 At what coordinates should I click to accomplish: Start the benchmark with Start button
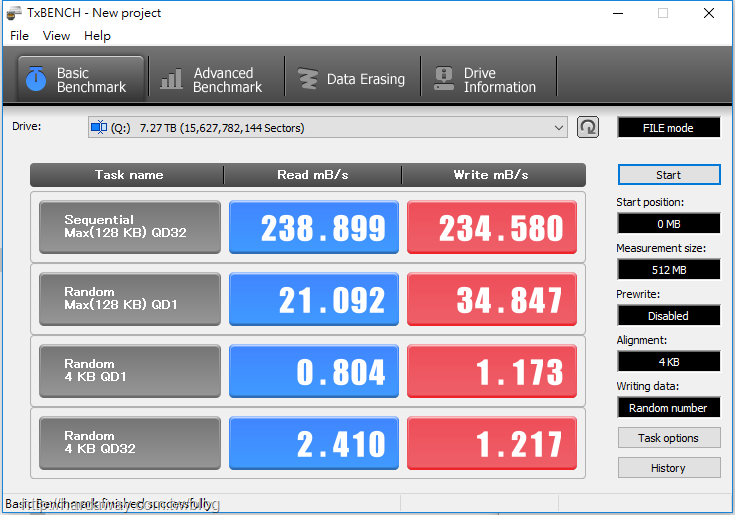(x=669, y=175)
